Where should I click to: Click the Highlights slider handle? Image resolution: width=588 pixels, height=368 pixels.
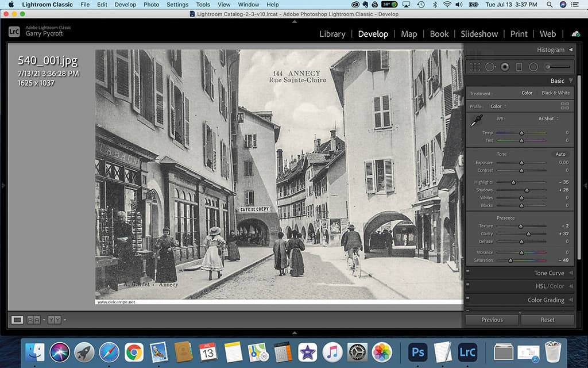coord(513,182)
